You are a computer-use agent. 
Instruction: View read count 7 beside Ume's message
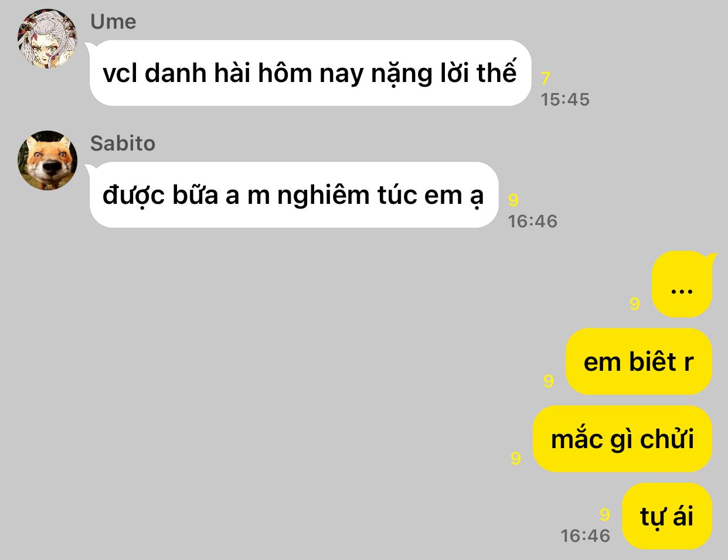(546, 78)
